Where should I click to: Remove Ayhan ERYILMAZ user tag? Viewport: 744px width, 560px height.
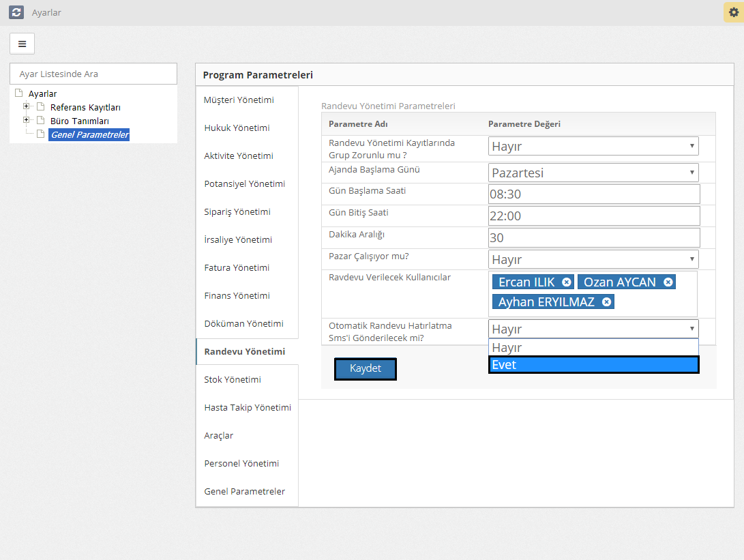pos(606,302)
